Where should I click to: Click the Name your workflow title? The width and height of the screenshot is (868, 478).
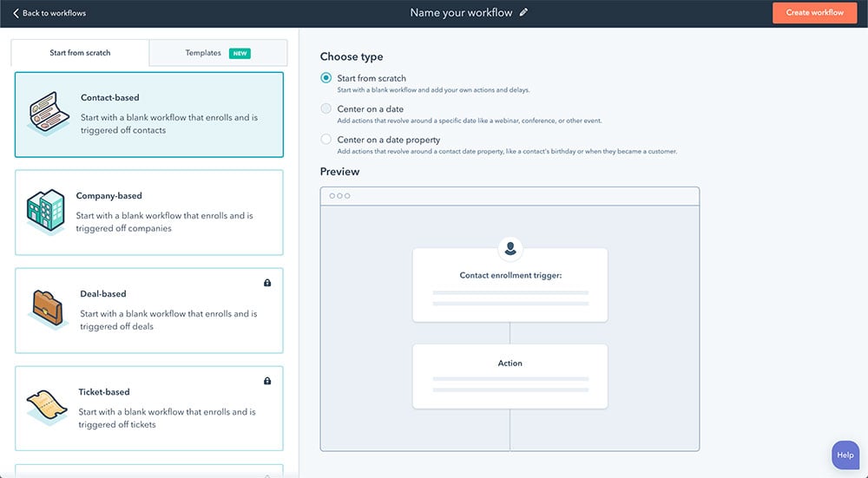tap(461, 12)
